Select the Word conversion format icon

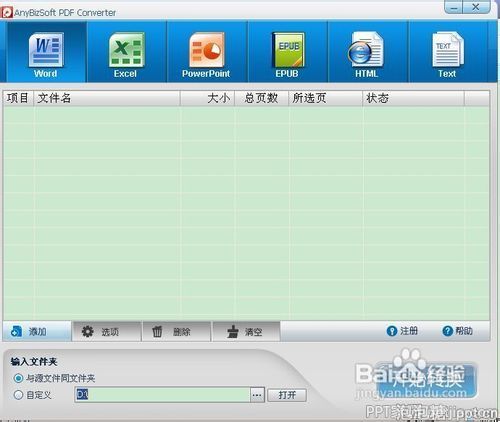(46, 52)
